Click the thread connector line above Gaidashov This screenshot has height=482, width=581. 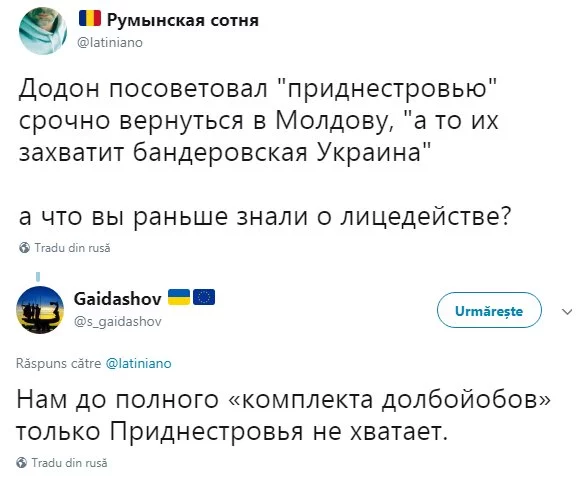(x=38, y=277)
